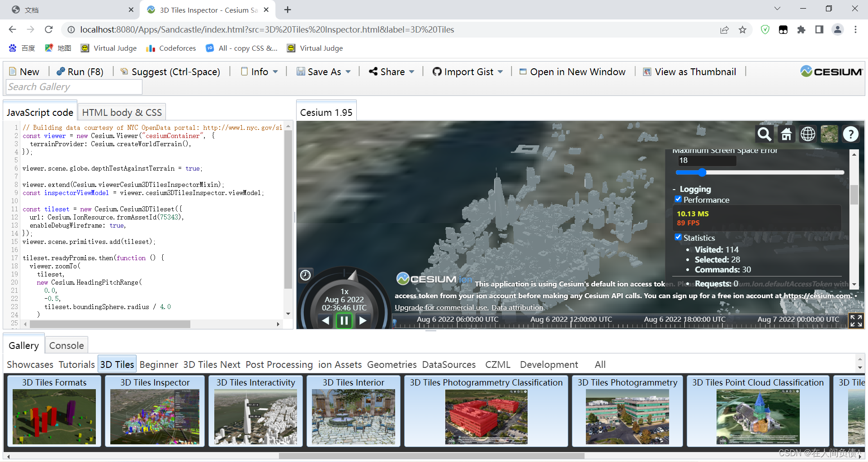Open the Post Processing gallery category
This screenshot has height=462, width=868.
[x=279, y=364]
